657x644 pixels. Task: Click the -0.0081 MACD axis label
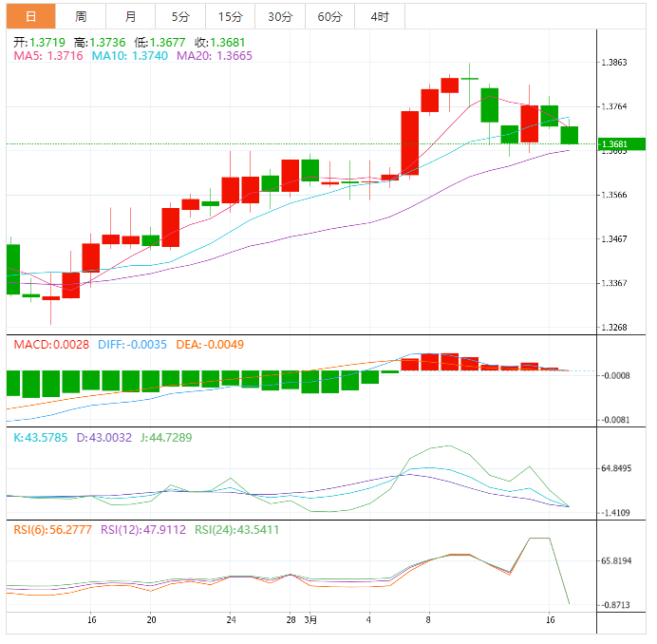tap(615, 420)
